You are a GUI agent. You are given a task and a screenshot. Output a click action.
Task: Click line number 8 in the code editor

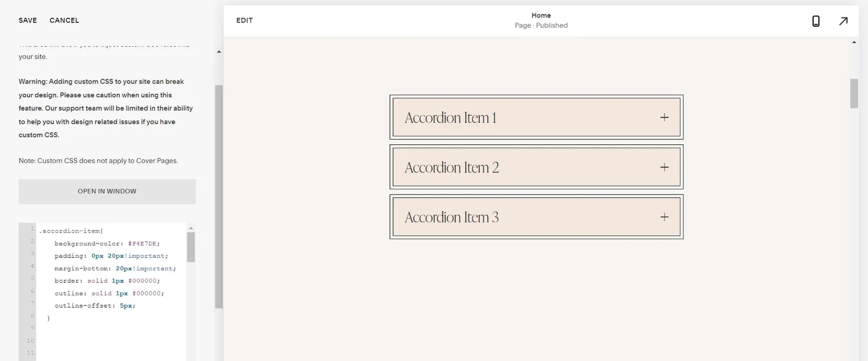click(x=32, y=316)
